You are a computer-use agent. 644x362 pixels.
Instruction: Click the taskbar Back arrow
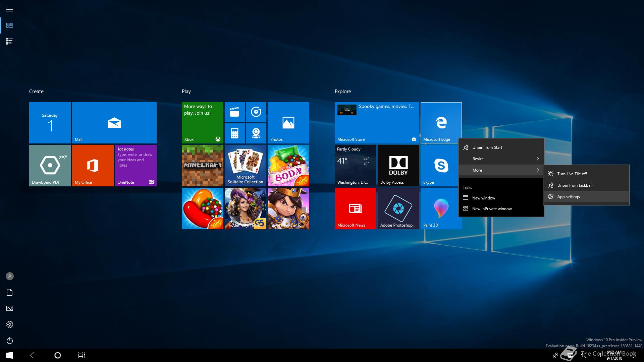34,355
